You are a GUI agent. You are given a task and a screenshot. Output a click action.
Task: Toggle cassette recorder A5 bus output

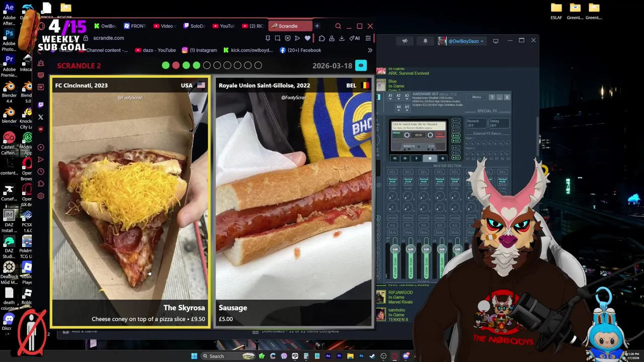(x=456, y=141)
